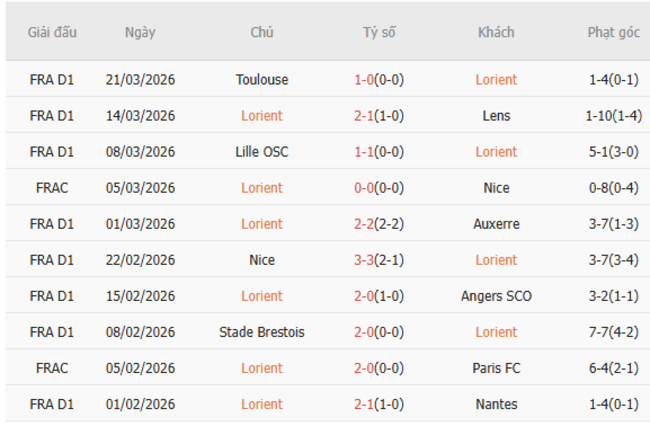
Task: Click the Giải đấu column header
Action: [52, 32]
